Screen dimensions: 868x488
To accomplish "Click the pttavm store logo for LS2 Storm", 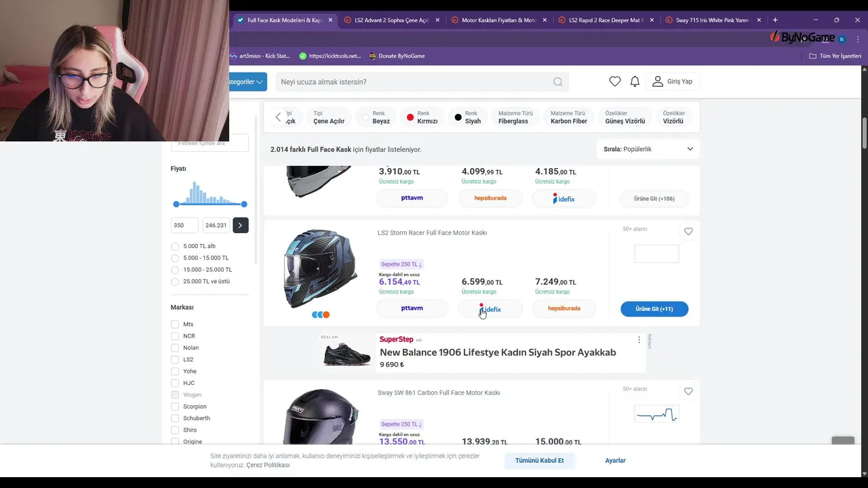I will pos(412,308).
